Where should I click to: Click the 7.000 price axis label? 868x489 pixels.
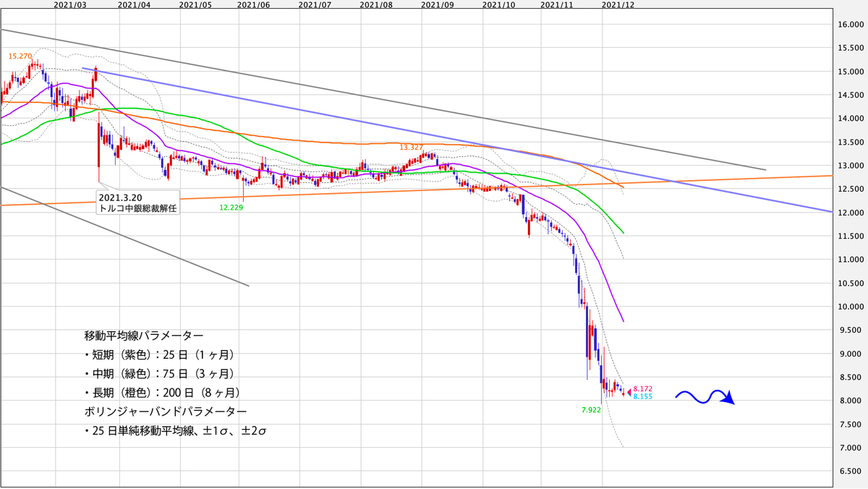click(x=852, y=448)
